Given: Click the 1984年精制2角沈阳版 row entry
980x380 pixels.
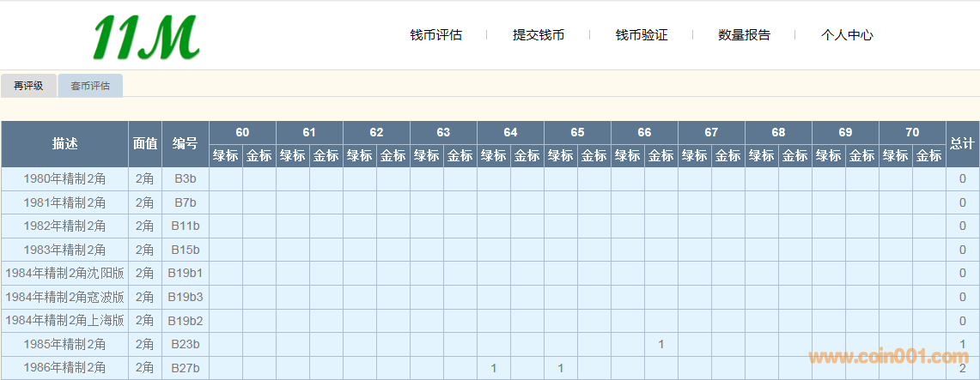Looking at the screenshot, I should (65, 274).
